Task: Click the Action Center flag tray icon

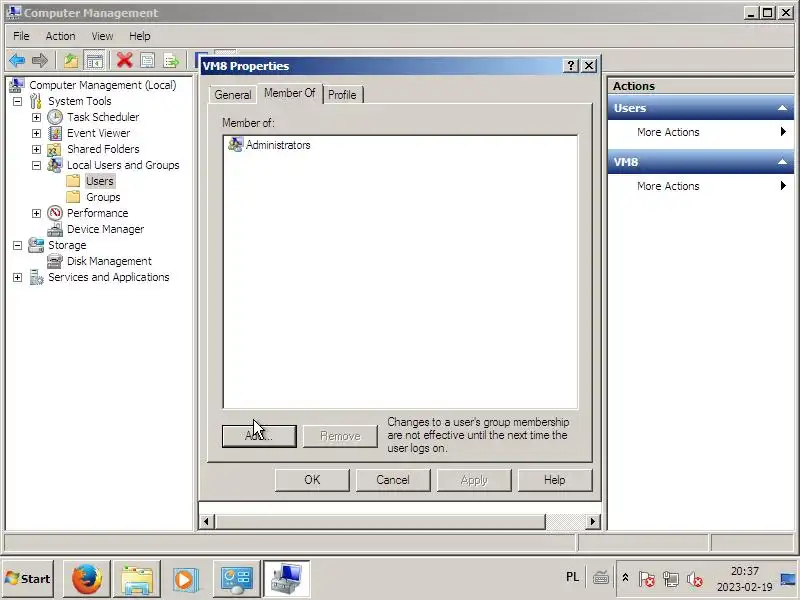Action: 646,579
